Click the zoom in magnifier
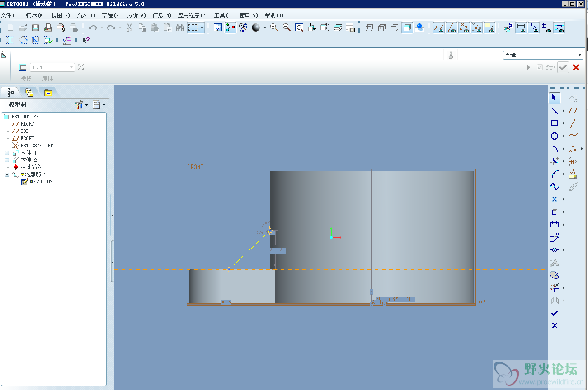Viewport: 588px width, 390px height. 274,28
